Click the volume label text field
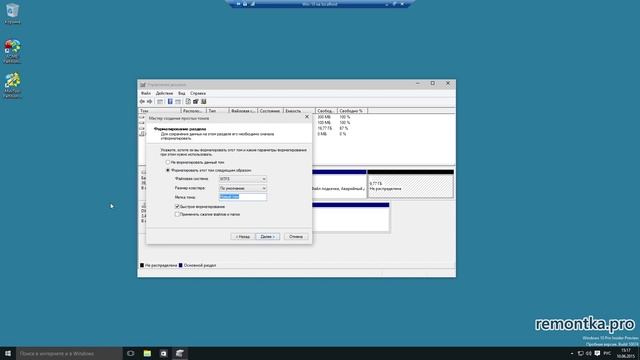 242,197
